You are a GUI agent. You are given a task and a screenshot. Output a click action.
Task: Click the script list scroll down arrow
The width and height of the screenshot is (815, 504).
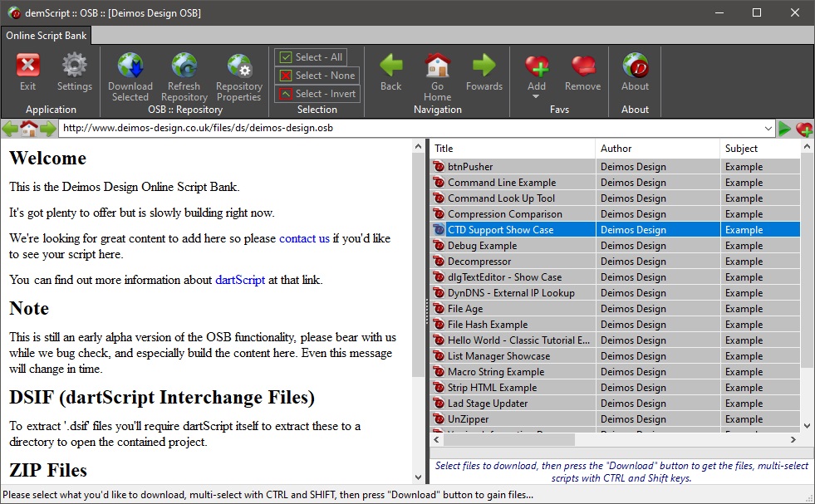pos(807,426)
